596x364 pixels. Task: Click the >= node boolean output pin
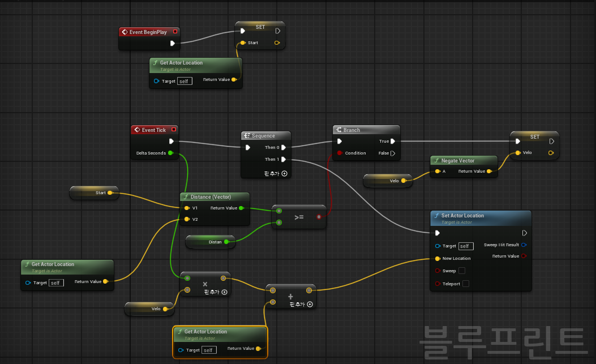coord(319,217)
